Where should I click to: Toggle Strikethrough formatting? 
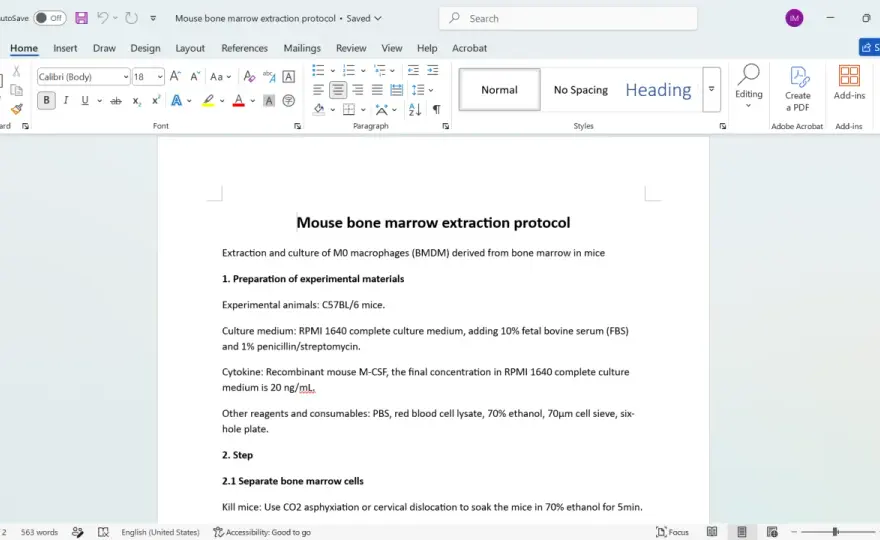point(116,101)
